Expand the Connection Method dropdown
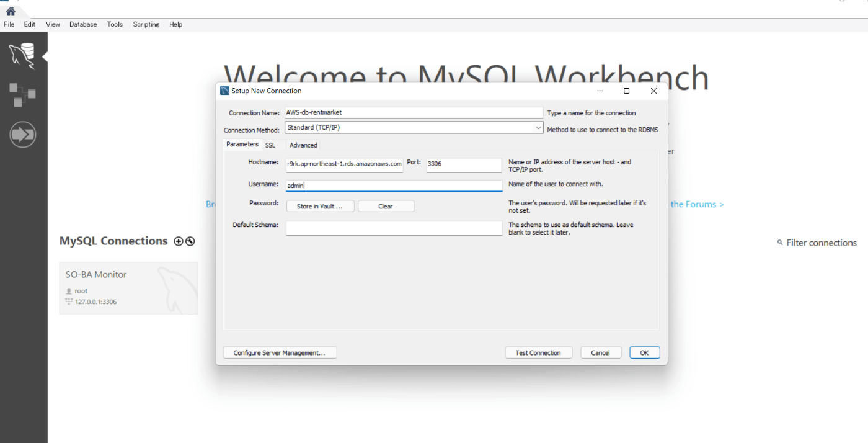The height and width of the screenshot is (443, 868). click(538, 127)
